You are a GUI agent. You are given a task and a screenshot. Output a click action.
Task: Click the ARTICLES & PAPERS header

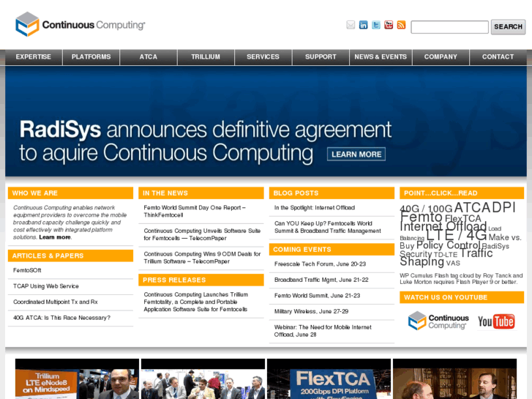tap(70, 256)
